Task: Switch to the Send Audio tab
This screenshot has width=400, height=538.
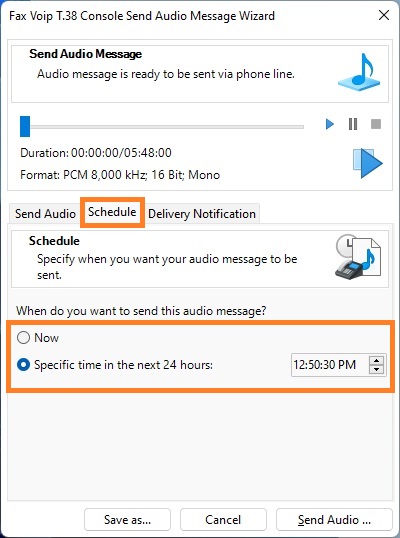Action: [x=45, y=213]
